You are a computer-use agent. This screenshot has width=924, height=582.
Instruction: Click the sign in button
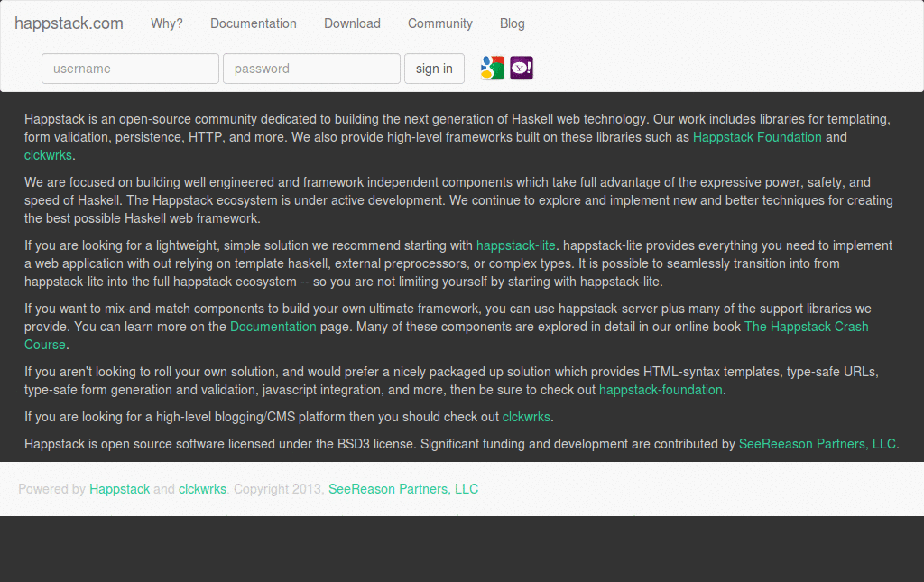(x=434, y=69)
